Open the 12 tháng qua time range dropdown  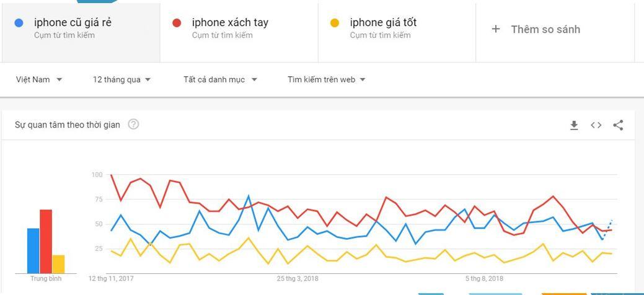(121, 80)
